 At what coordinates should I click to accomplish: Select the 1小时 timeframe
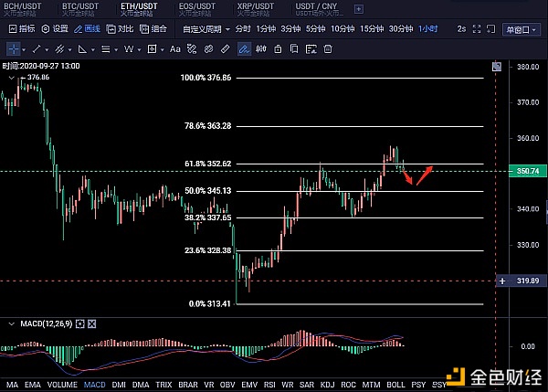pyautogui.click(x=428, y=28)
